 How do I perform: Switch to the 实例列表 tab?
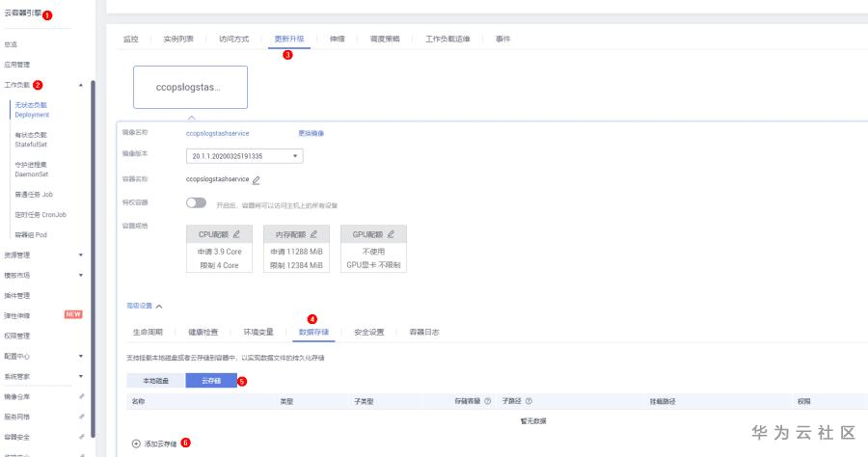[x=178, y=39]
